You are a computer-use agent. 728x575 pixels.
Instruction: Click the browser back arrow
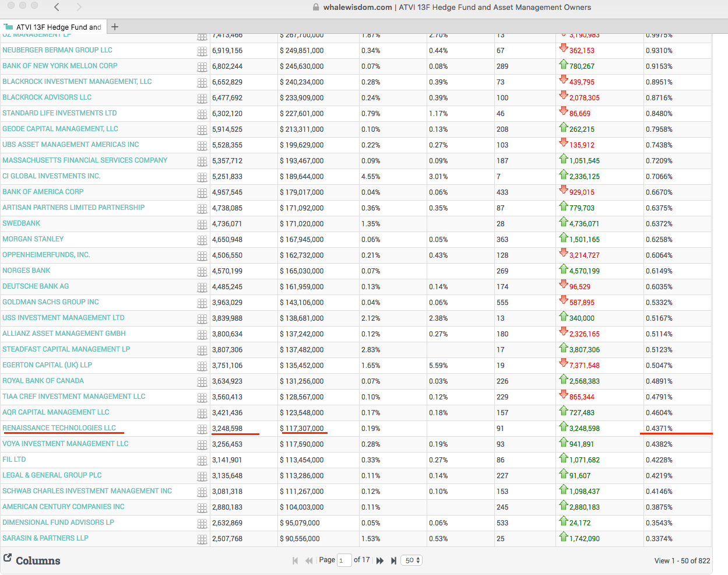[57, 7]
